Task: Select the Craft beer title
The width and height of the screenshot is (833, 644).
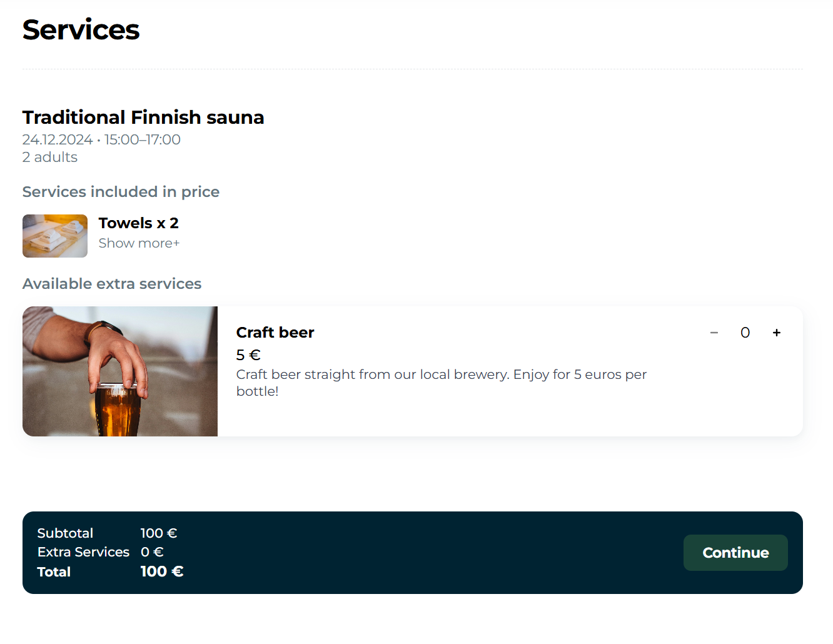Action: [x=275, y=333]
